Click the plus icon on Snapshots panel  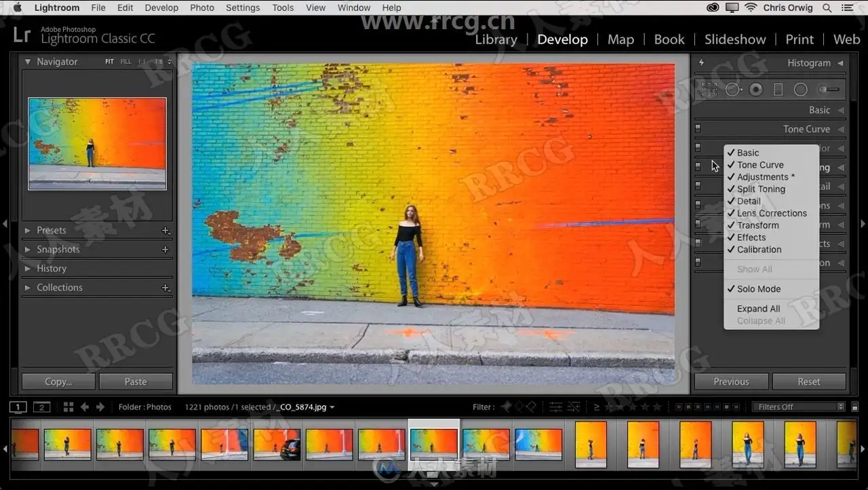[165, 250]
